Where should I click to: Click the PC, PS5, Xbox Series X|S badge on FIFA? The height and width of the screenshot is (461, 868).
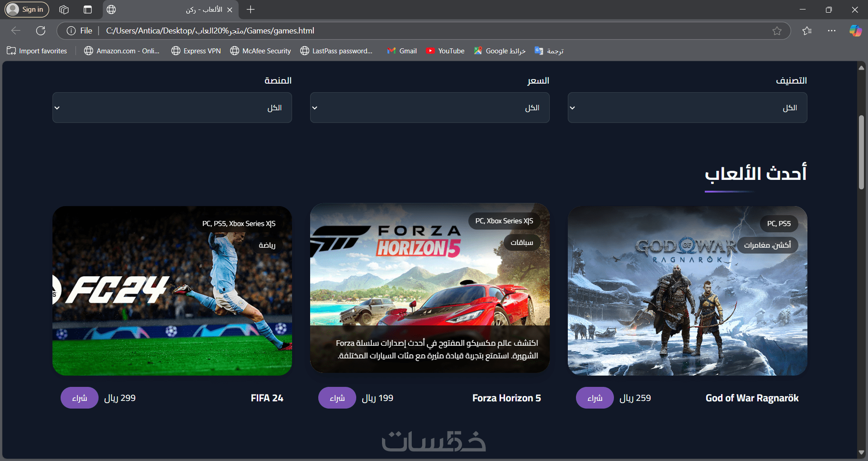pos(239,224)
